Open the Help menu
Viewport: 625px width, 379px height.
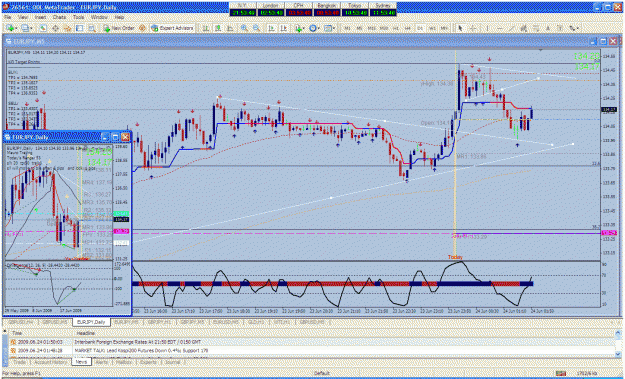119,18
